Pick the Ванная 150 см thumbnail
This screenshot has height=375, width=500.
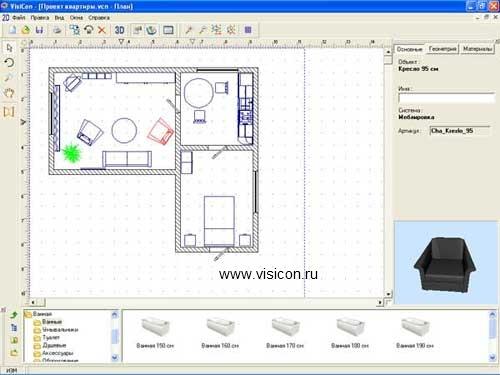pyautogui.click(x=155, y=332)
